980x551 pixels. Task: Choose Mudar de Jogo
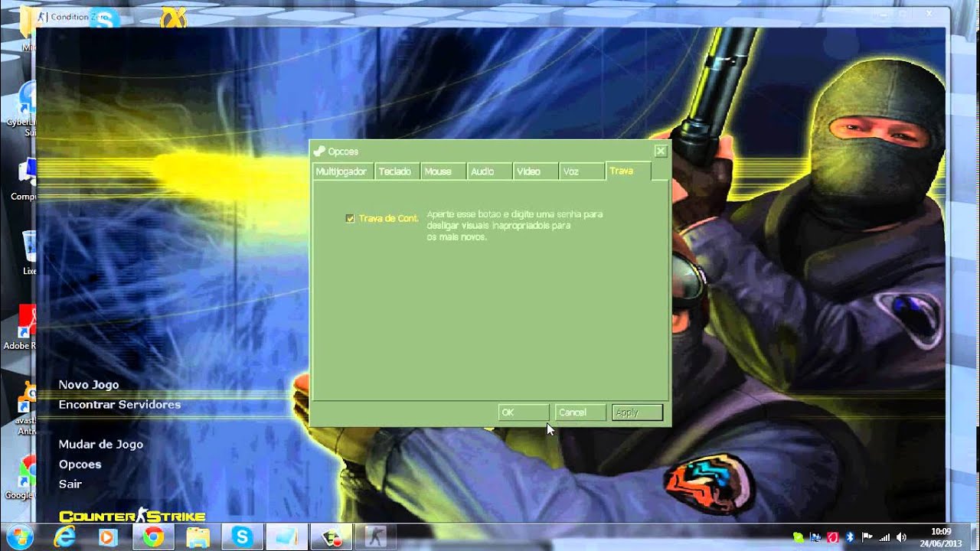pos(101,445)
